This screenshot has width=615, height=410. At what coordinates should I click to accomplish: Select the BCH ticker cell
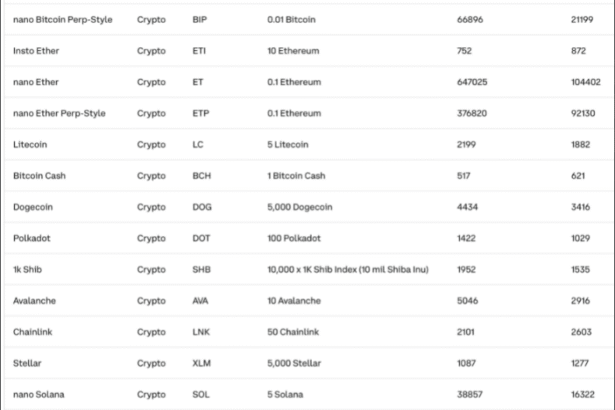(201, 175)
